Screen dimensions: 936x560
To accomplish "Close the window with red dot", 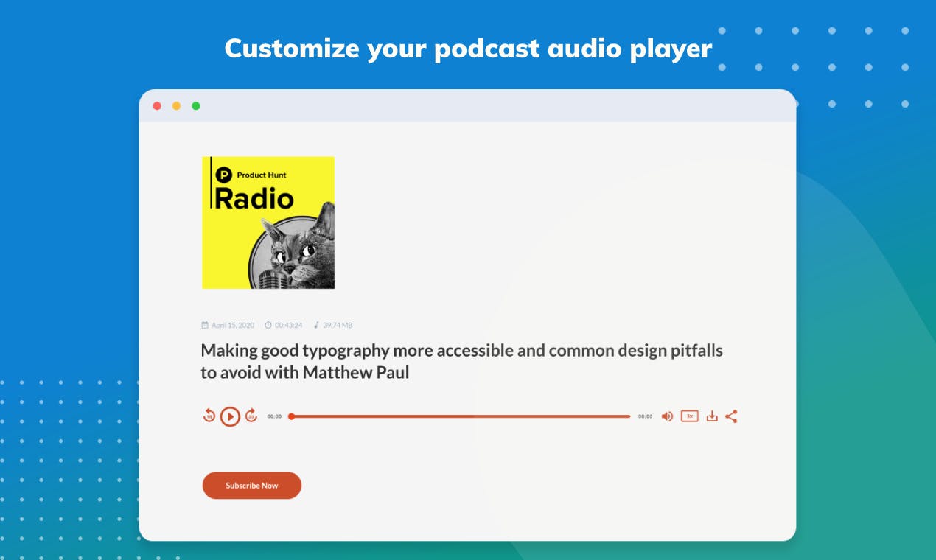I will click(x=157, y=106).
